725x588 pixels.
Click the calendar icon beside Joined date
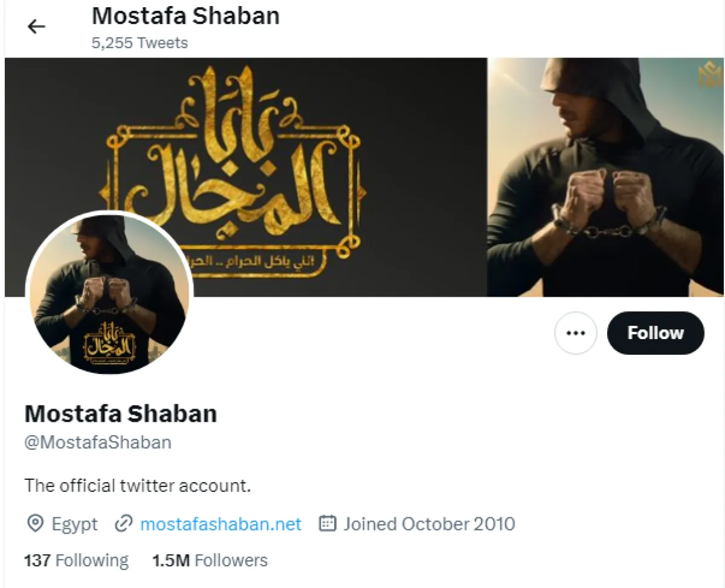327,523
